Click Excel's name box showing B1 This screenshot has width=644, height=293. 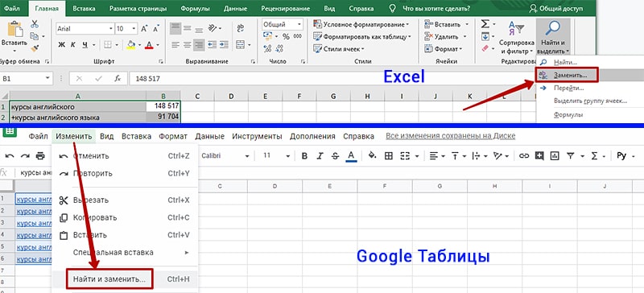(27, 79)
